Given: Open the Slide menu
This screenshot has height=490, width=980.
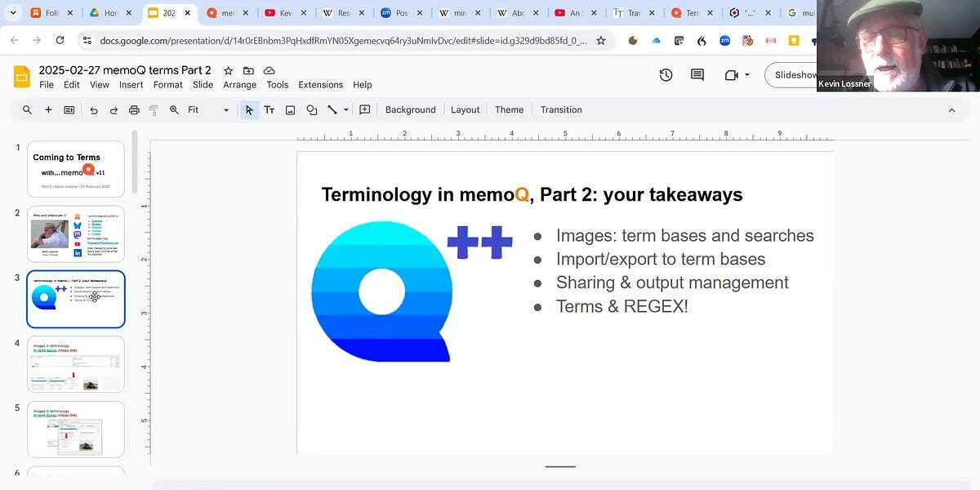Looking at the screenshot, I should [203, 85].
